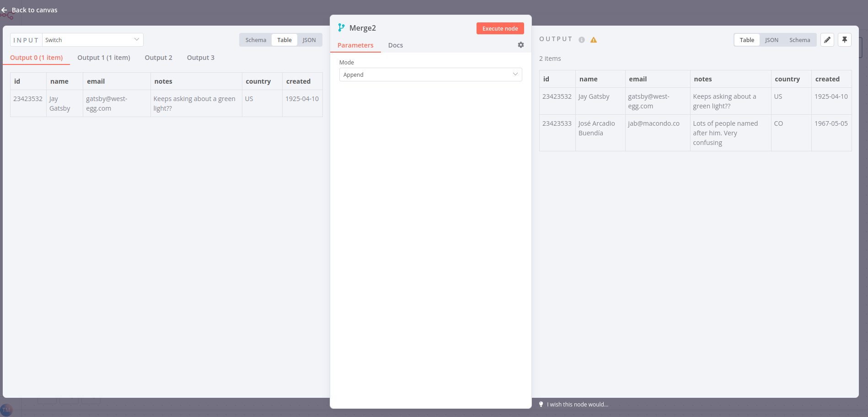Screen dimensions: 868x417
Task: Click the Merge2 node branch icon
Action: tap(341, 28)
